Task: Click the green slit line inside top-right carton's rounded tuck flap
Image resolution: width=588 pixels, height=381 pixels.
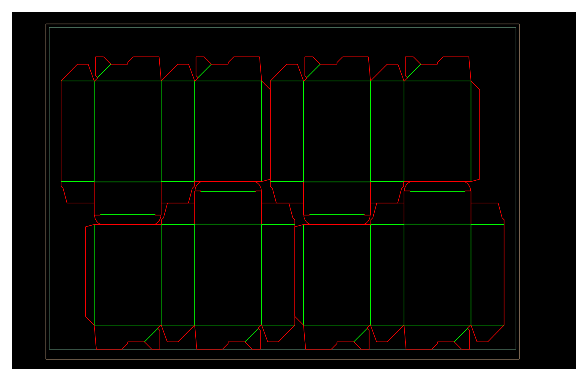Action: (337, 214)
